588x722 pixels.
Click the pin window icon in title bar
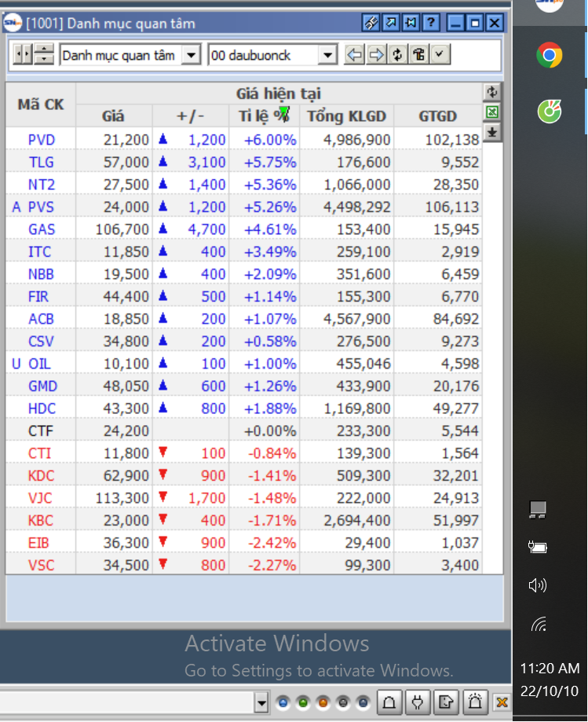point(411,23)
